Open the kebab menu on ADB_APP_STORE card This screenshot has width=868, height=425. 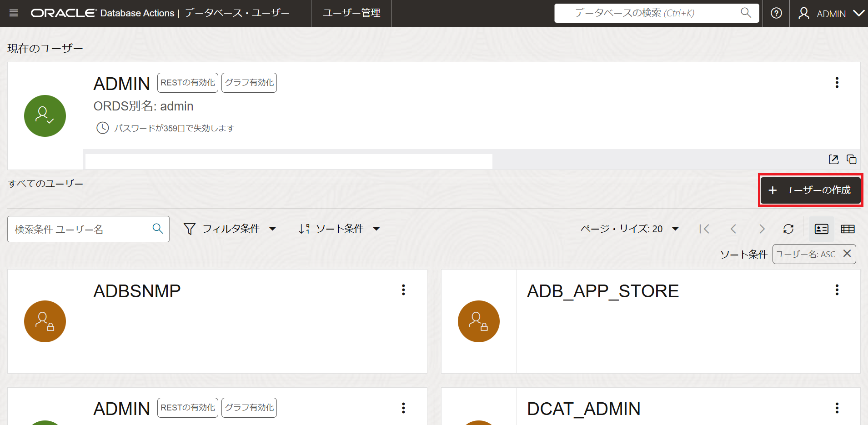(x=837, y=290)
